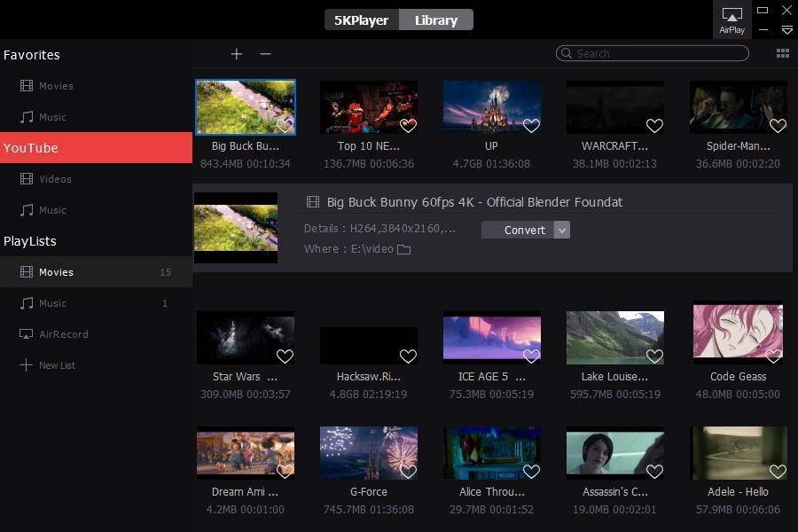Image resolution: width=798 pixels, height=532 pixels.
Task: Click the folder icon beside the E:\video path
Action: (403, 249)
